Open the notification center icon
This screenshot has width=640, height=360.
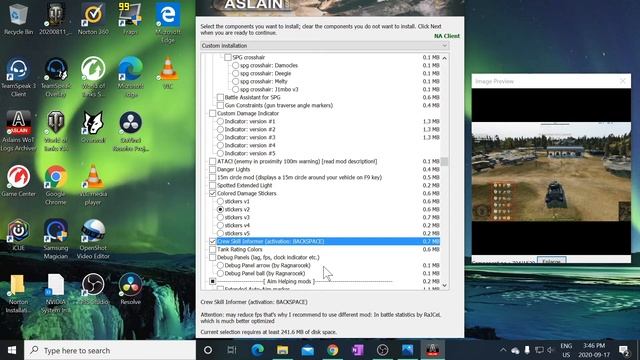(623, 350)
